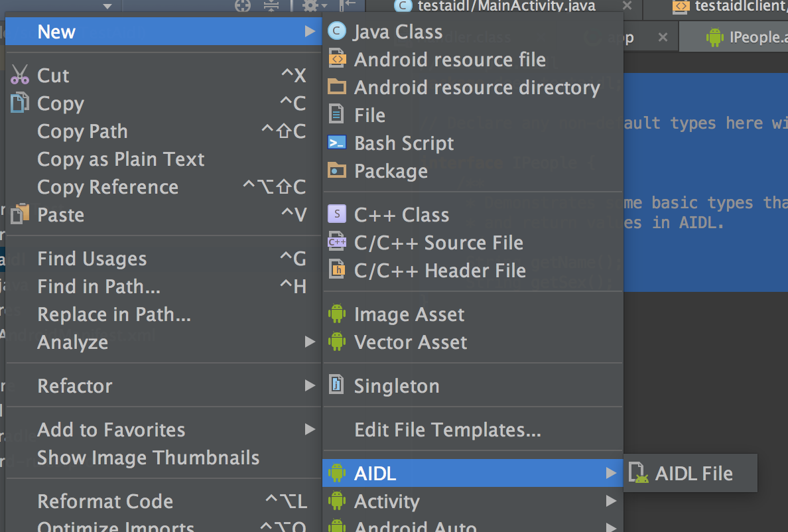Click the AIDL android icon
Screen dimensions: 788x532
(337, 473)
